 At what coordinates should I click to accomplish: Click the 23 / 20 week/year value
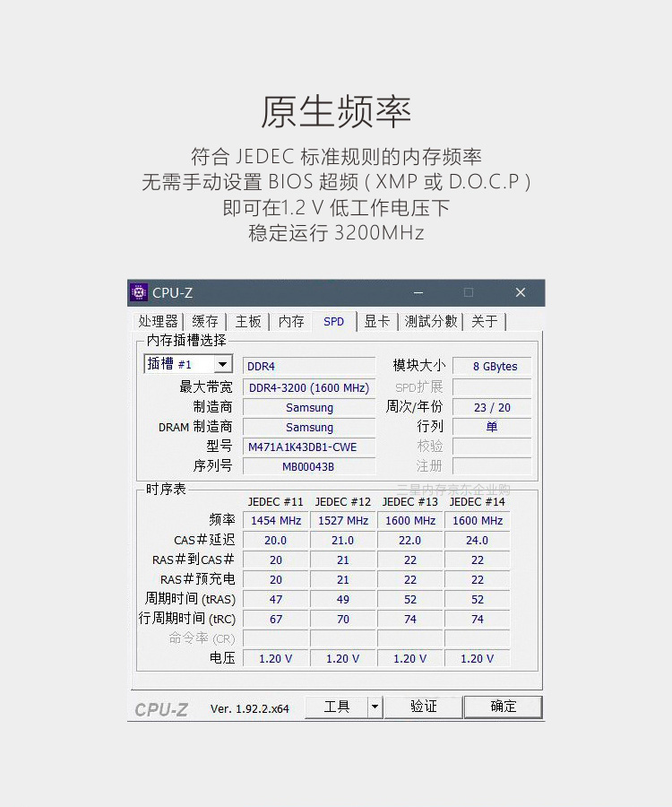pos(492,408)
